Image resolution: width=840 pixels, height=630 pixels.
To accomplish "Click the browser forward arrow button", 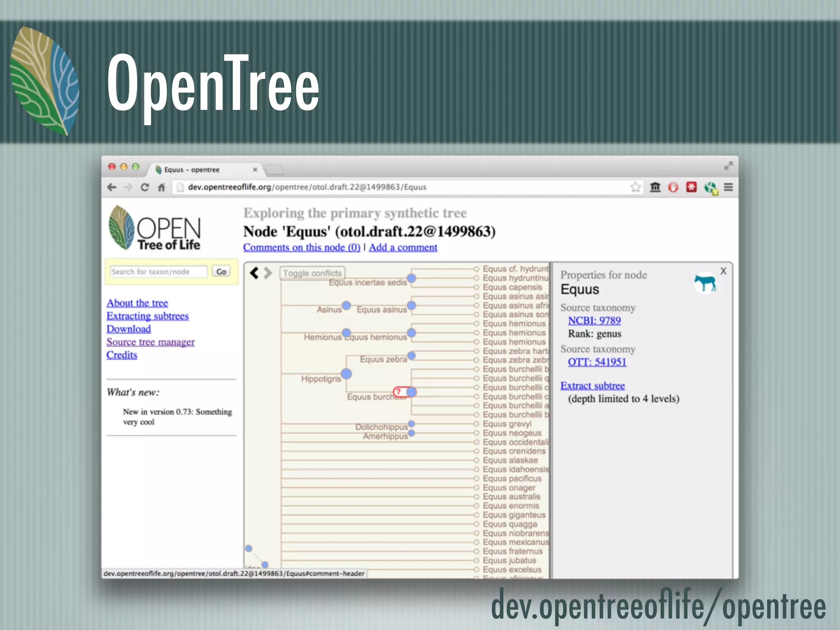I will pos(128,187).
